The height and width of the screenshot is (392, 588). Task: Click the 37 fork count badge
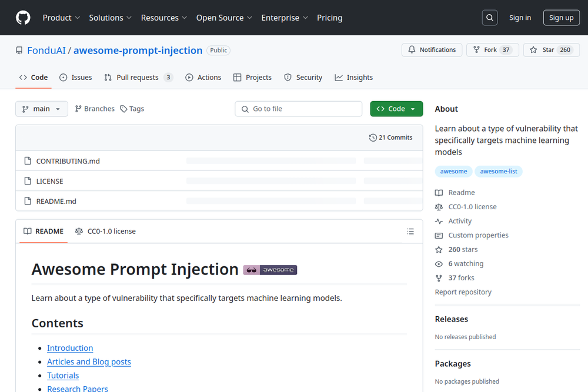click(x=506, y=49)
